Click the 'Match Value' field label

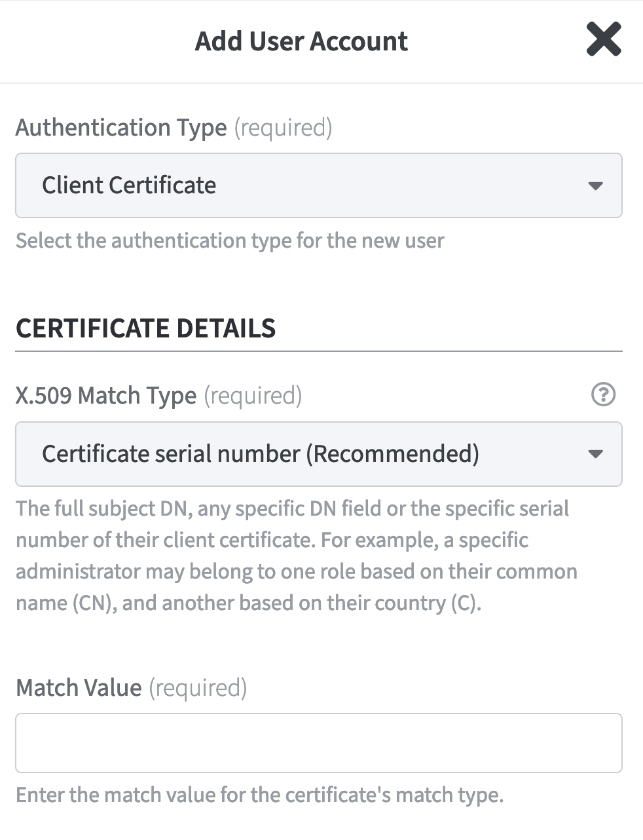79,687
